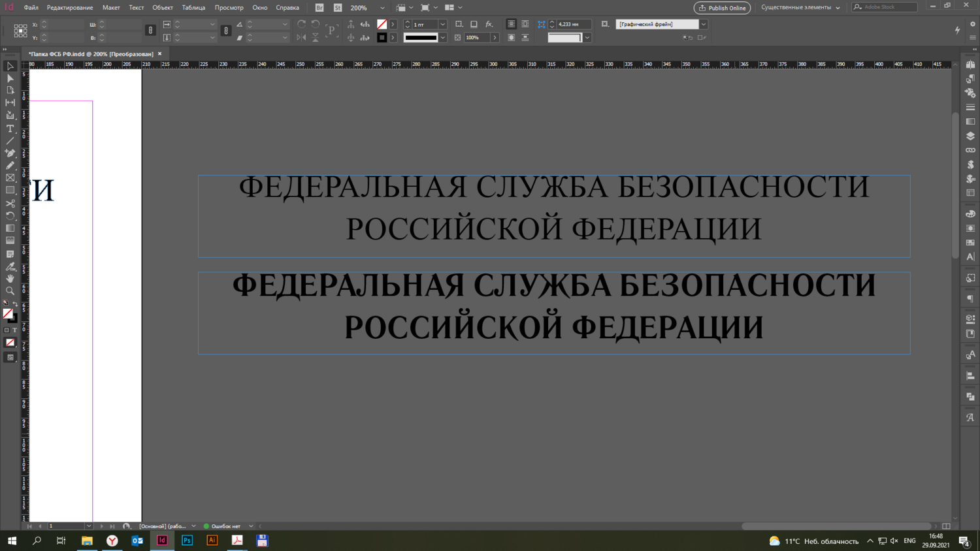Select the Pencil tool
Image resolution: width=980 pixels, height=551 pixels.
(10, 166)
